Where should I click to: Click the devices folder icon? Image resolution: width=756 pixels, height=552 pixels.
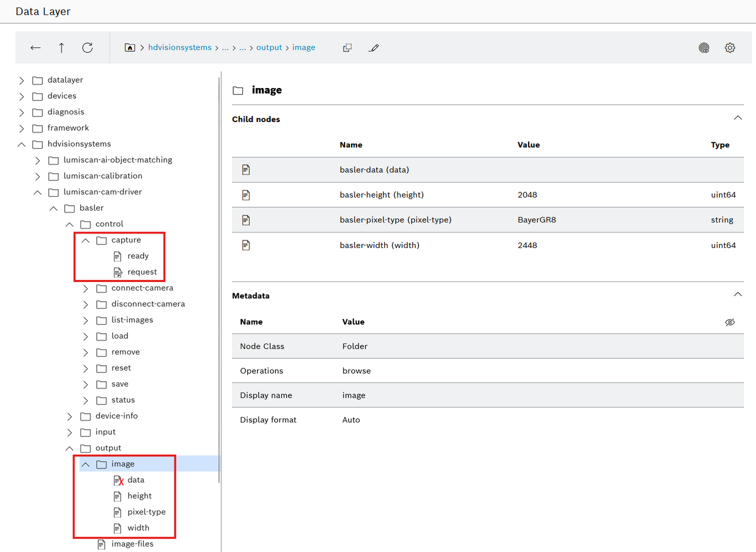point(38,96)
